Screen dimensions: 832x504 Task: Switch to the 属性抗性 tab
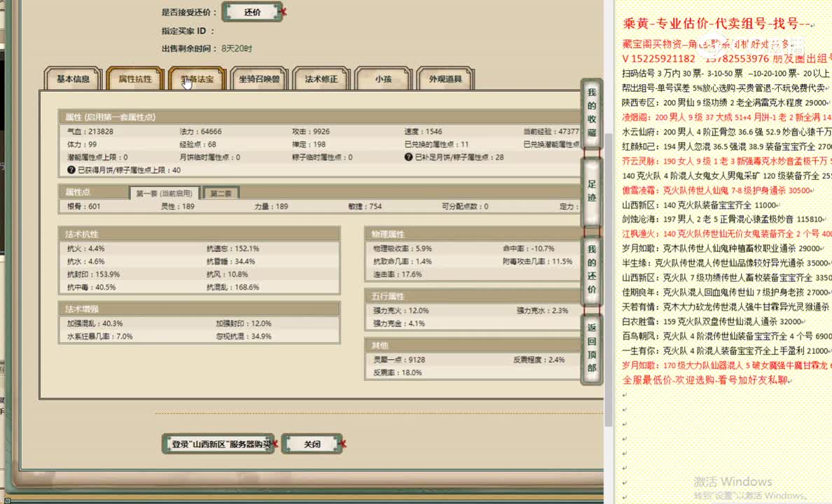point(134,79)
